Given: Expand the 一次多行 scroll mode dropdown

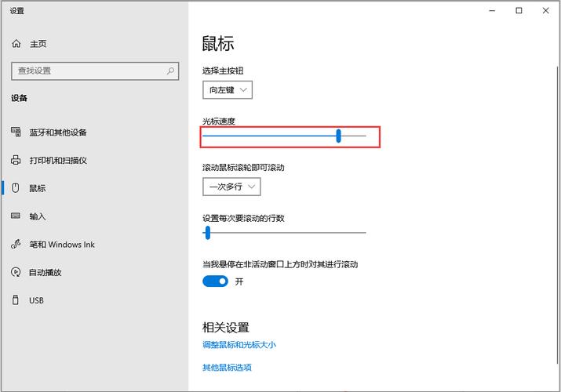Looking at the screenshot, I should coord(231,187).
